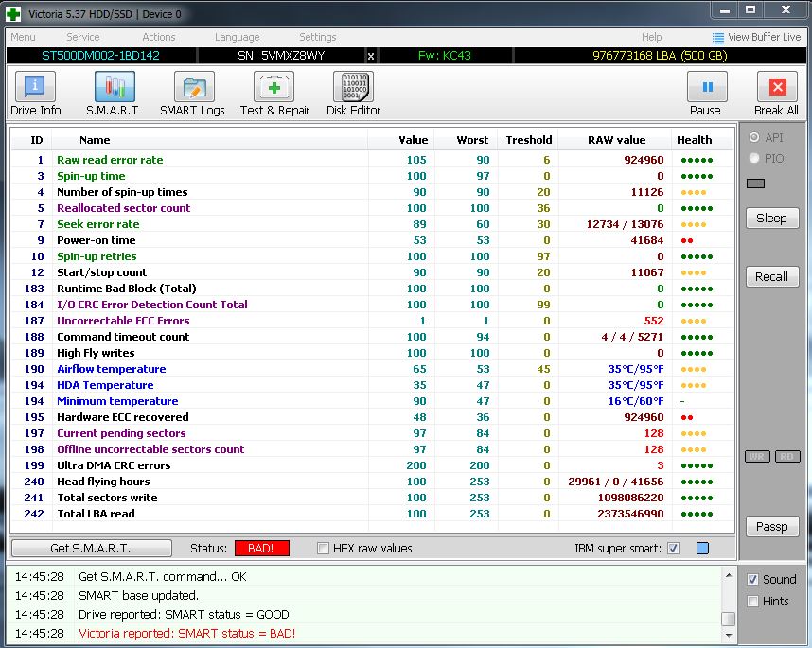
Task: Click the Victoria green cross title icon
Action: pyautogui.click(x=13, y=14)
